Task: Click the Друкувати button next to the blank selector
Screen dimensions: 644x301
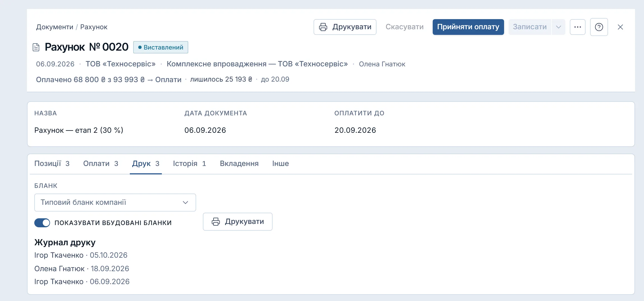Action: (x=237, y=222)
